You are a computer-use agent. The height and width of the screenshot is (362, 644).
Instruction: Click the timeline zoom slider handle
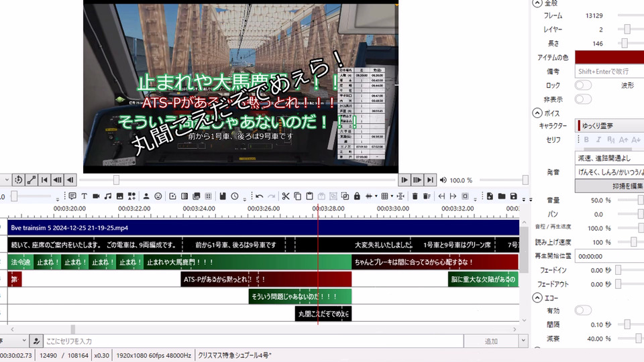[x=14, y=196]
